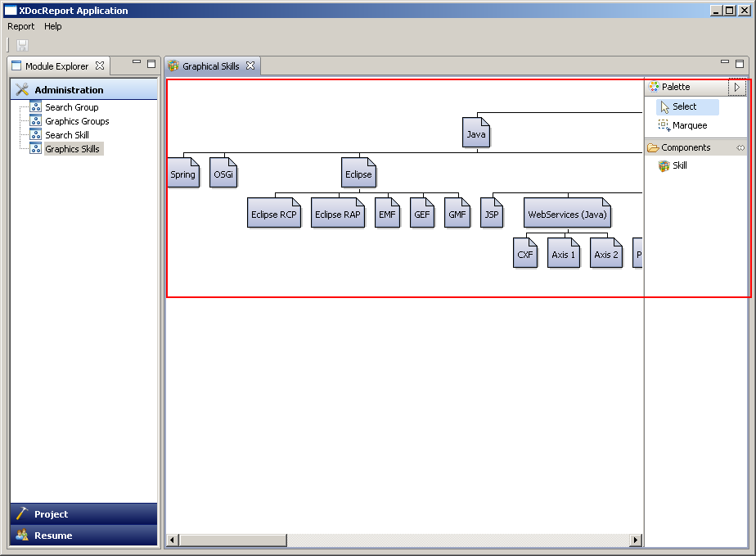This screenshot has width=756, height=556.
Task: Select the OSGi skill node
Action: click(x=223, y=172)
